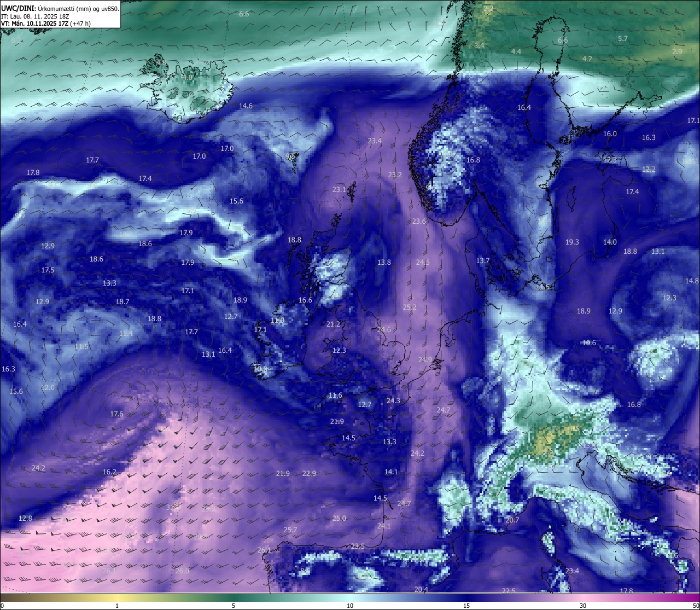
Task: Click the 25.0 value north of Spain
Action: point(339,518)
